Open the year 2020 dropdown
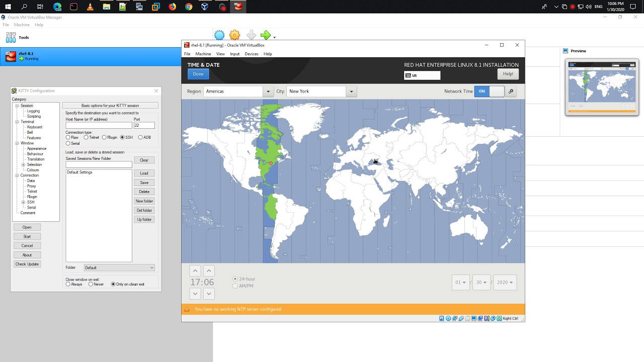 (x=505, y=283)
